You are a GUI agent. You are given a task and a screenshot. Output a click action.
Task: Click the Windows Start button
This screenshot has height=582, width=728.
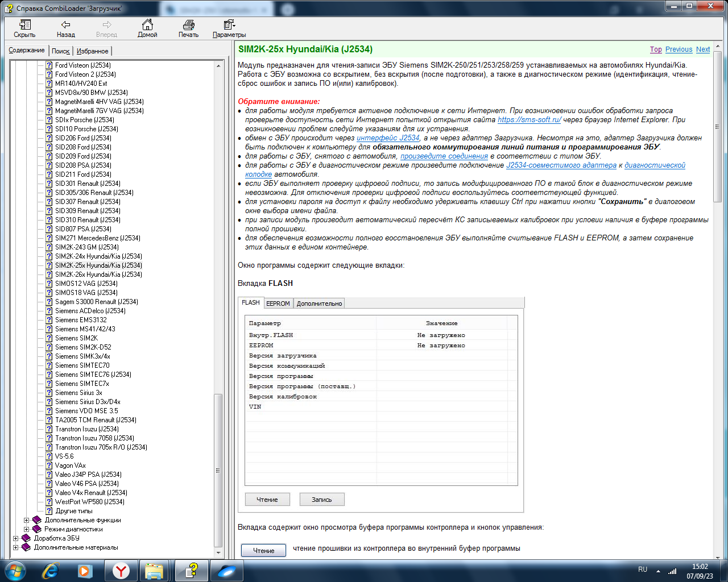click(15, 570)
